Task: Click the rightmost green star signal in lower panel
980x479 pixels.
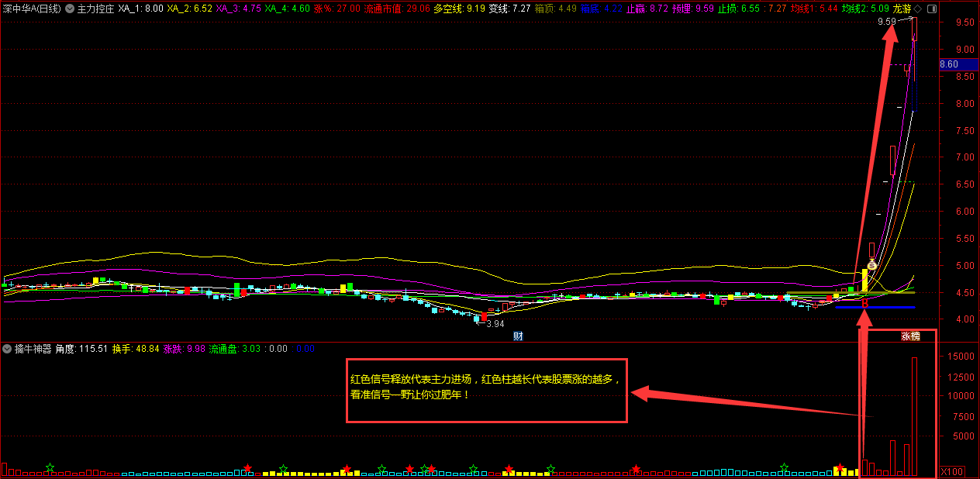Action: point(785,468)
